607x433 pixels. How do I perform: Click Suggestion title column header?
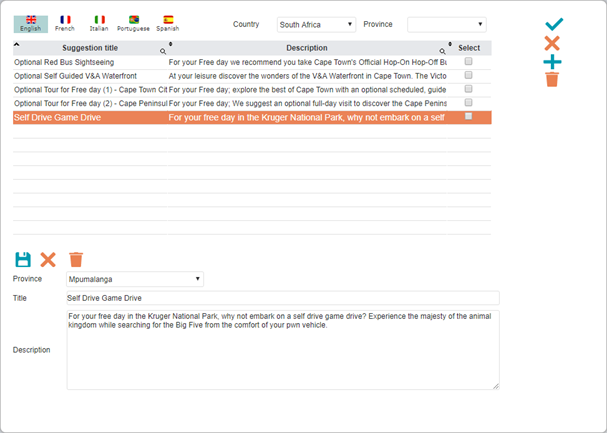tap(90, 48)
